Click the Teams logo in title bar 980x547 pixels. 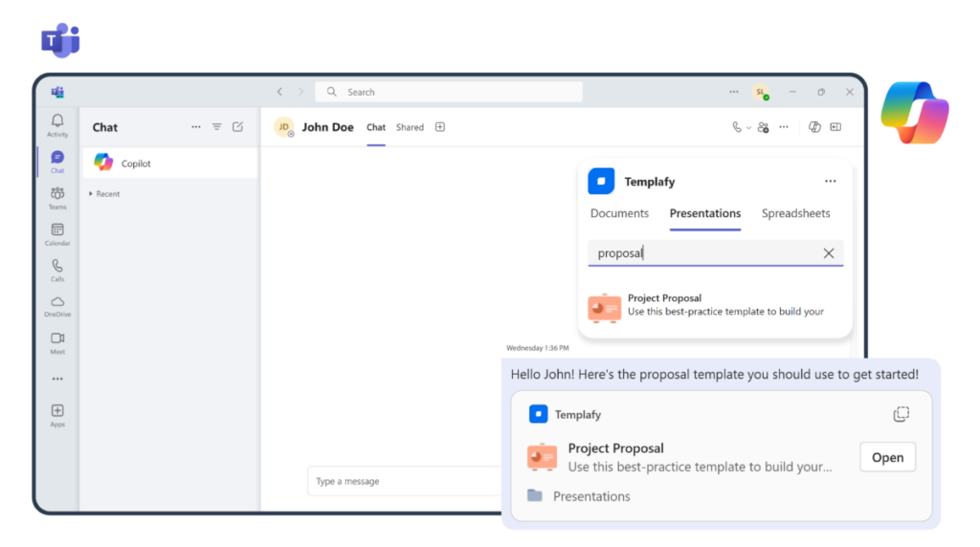click(x=57, y=93)
